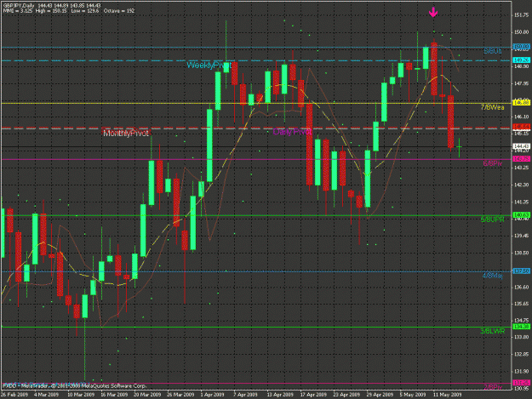The image size is (532, 399).
Task: Click the 17 Apr 2009 date label
Action: (313, 395)
